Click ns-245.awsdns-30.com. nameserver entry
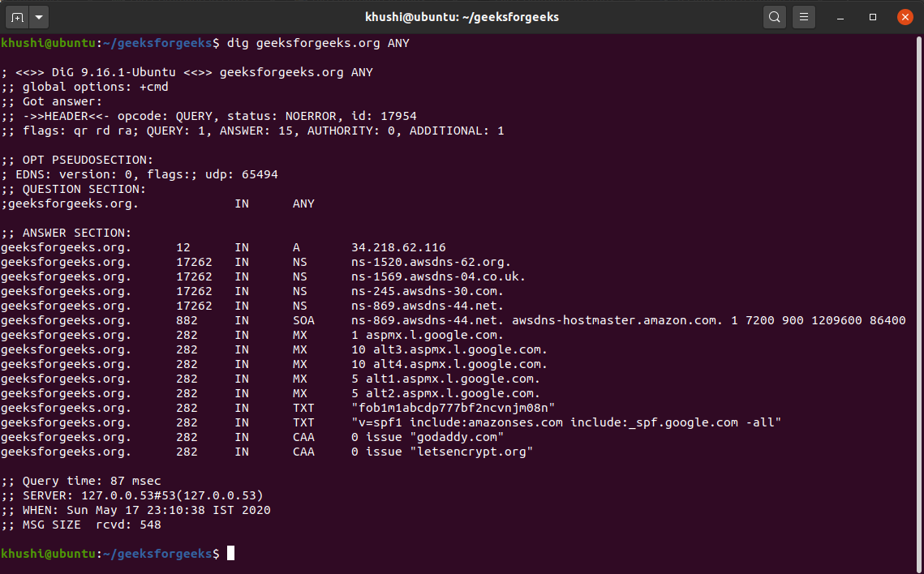 click(x=428, y=291)
